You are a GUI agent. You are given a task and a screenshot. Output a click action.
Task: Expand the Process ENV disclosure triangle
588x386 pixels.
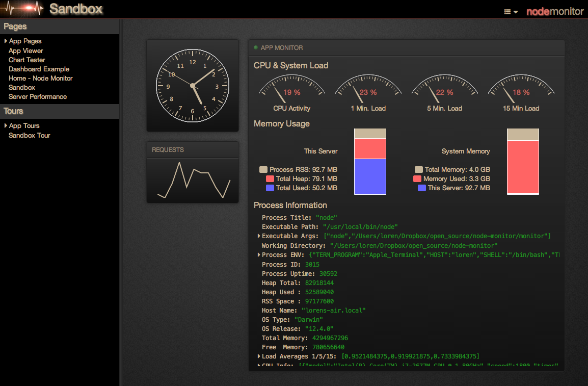[x=259, y=255]
